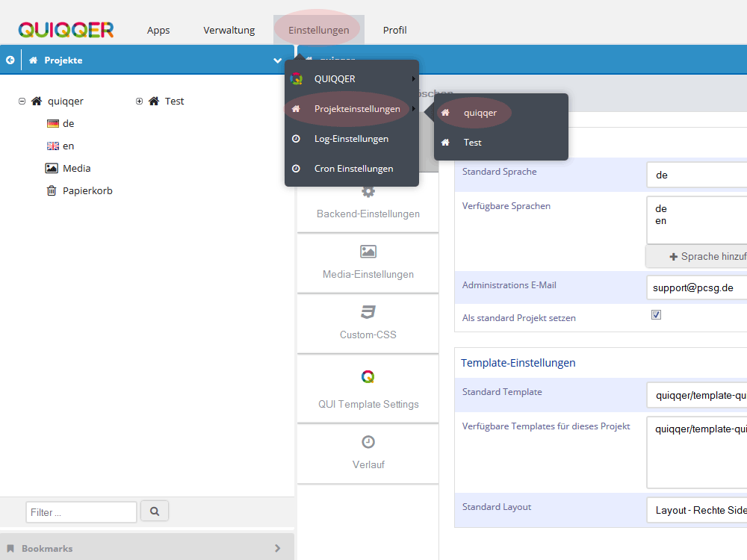Viewport: 747px width, 560px height.
Task: Click the QUIQQER logo
Action: click(x=66, y=30)
